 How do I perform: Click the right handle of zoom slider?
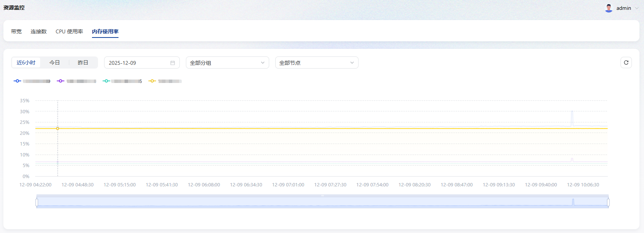(x=608, y=202)
